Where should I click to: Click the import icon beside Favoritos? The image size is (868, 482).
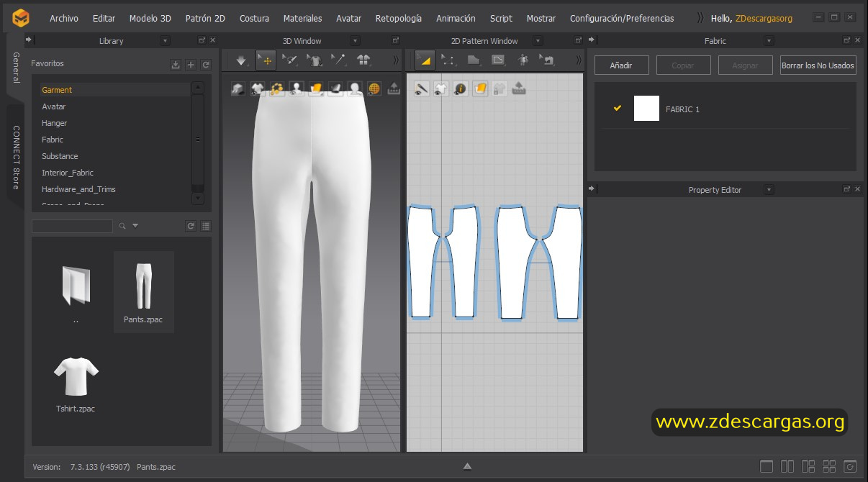coord(176,65)
